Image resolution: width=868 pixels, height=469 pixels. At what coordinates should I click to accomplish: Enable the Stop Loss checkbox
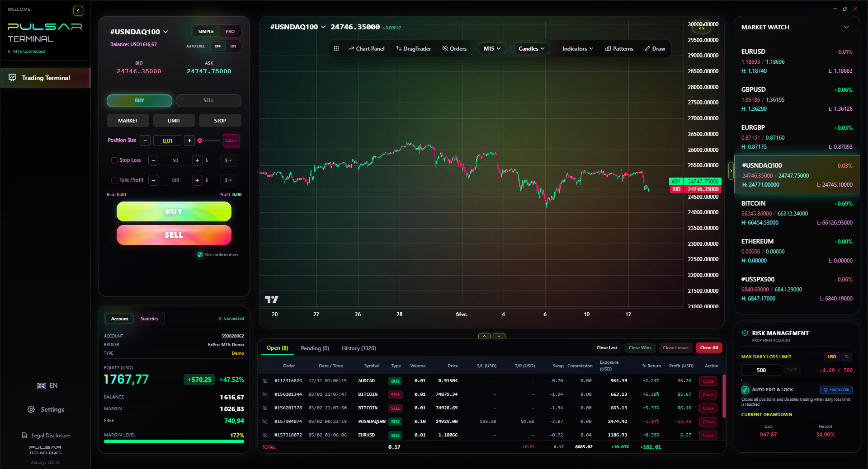114,160
